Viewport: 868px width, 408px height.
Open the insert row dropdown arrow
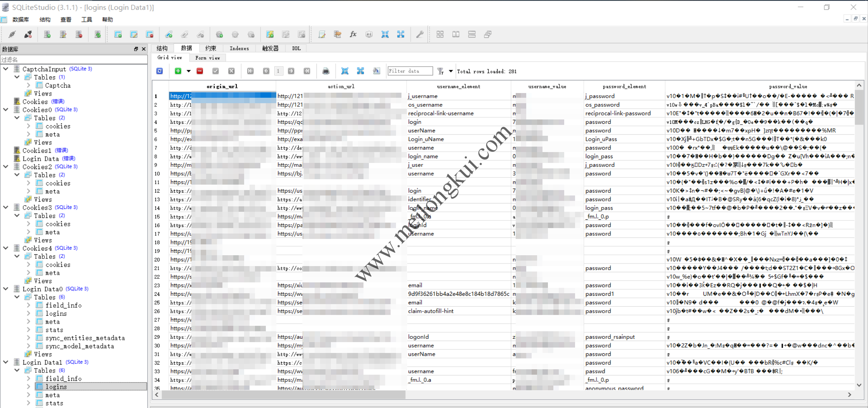coord(188,71)
